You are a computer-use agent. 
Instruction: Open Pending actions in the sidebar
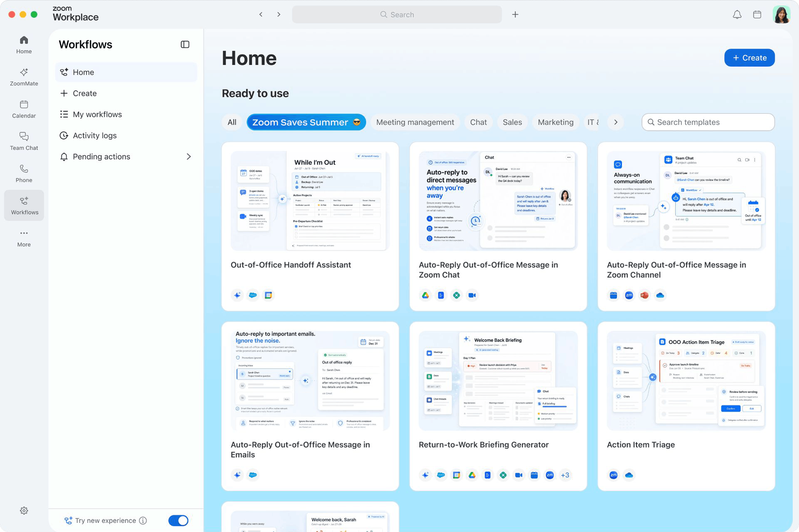[126, 156]
